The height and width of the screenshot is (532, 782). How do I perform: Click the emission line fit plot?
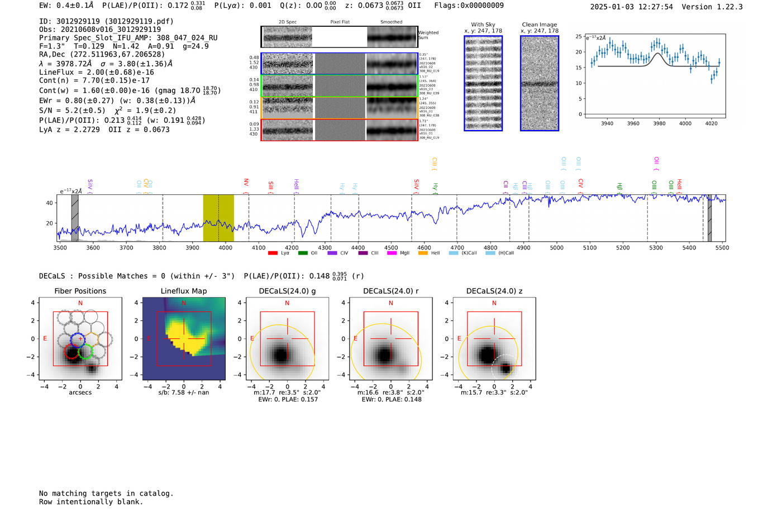point(655,76)
